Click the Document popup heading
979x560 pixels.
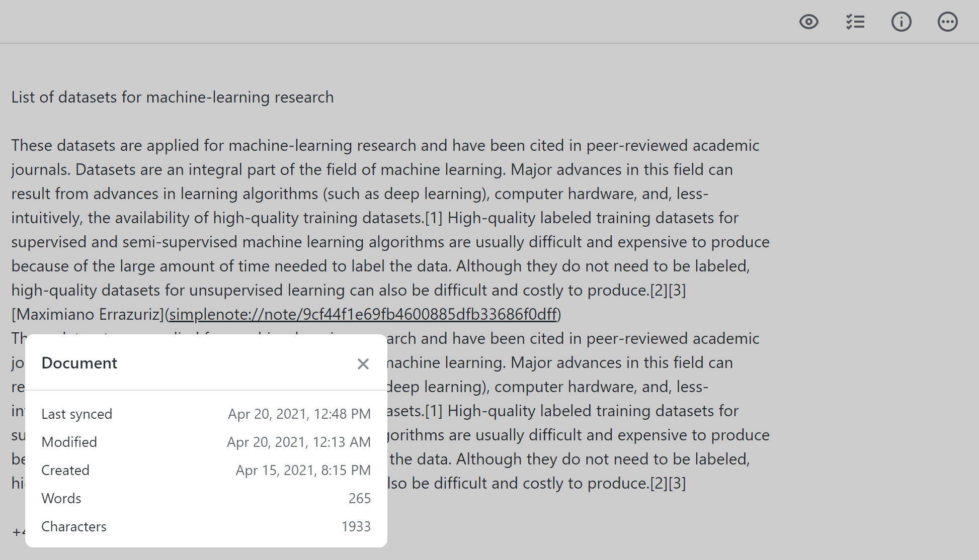(79, 363)
